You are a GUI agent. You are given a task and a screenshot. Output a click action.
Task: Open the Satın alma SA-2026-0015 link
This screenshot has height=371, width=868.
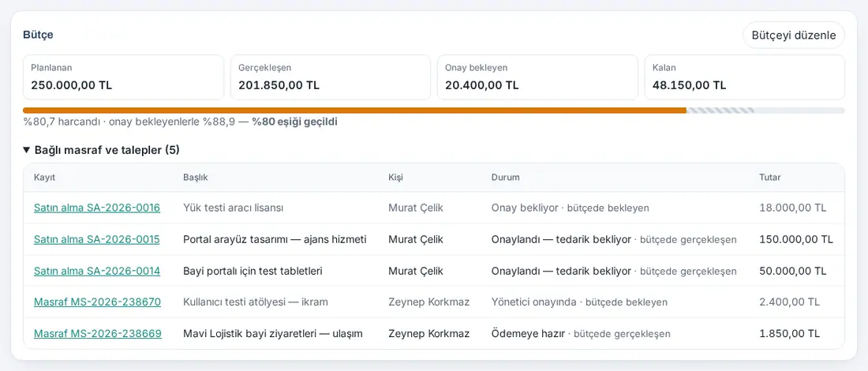click(x=97, y=239)
